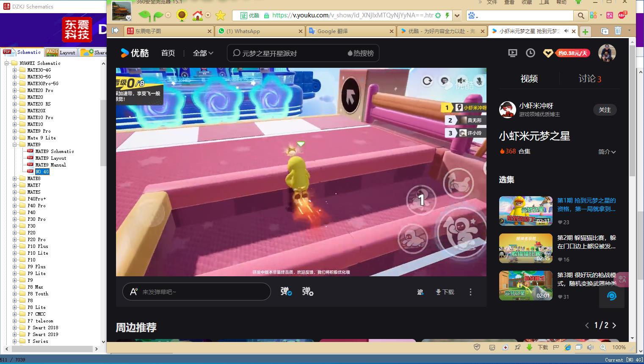The image size is (644, 364).
Task: Click the follow series 追 icon
Action: click(420, 292)
